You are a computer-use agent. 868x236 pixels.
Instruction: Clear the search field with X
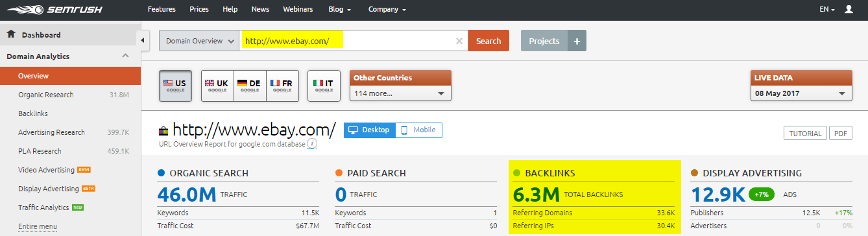pyautogui.click(x=459, y=41)
